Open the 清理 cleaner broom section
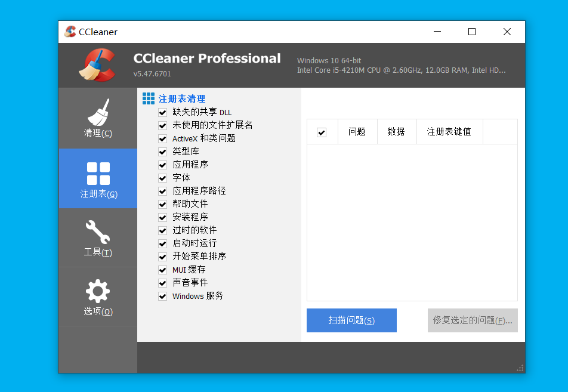This screenshot has height=392, width=568. pyautogui.click(x=98, y=118)
